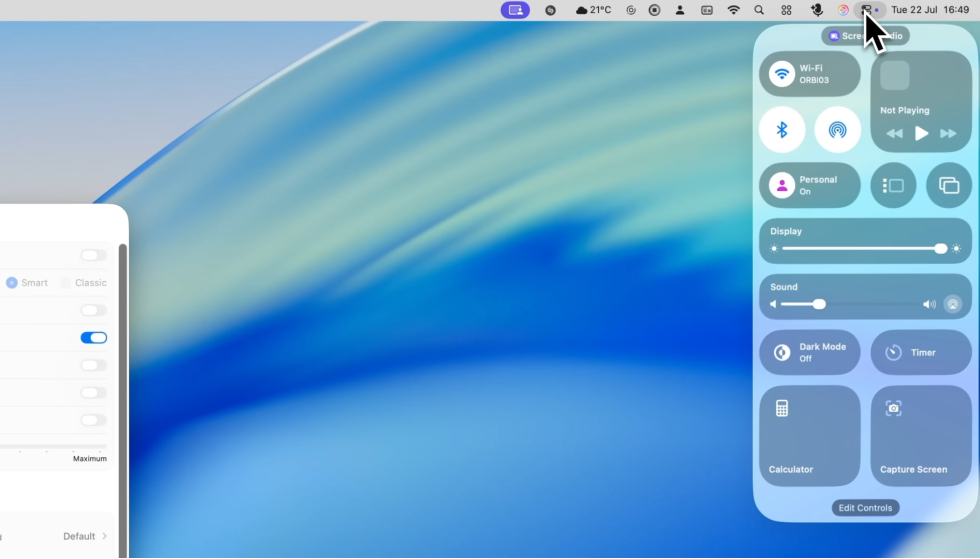Select the Smart radio option
980x559 pixels.
point(12,283)
